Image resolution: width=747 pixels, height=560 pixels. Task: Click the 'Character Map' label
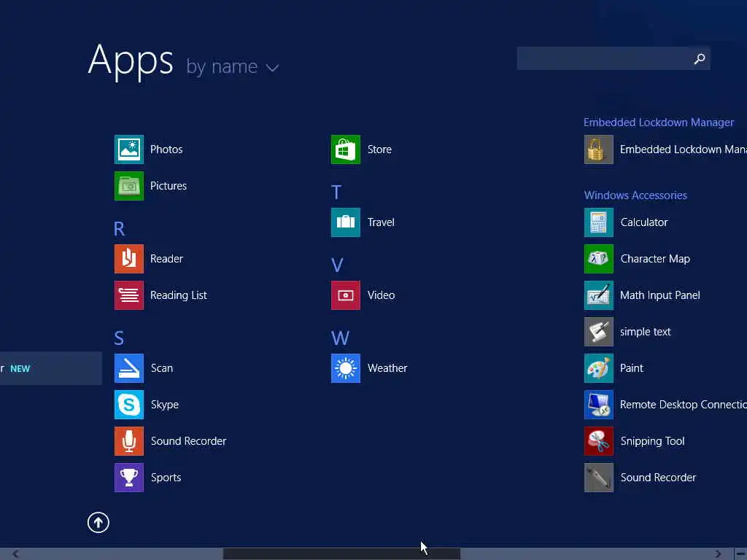[x=655, y=259]
